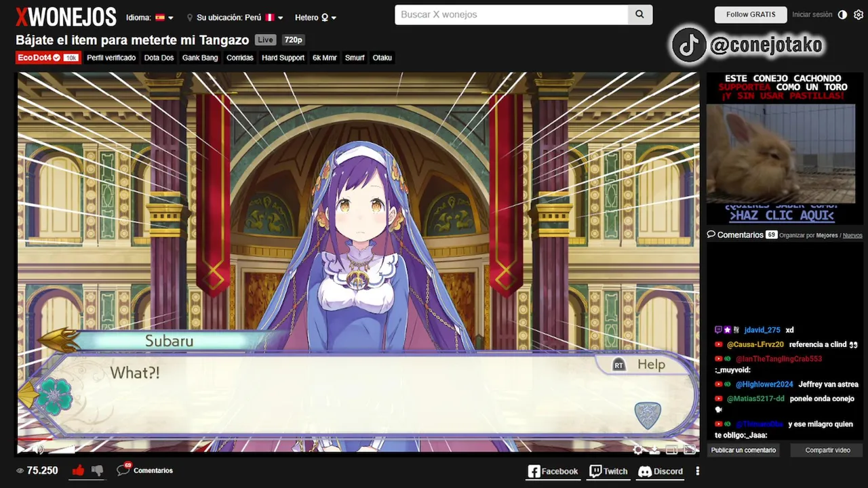Click the download icon on the video player

[x=655, y=449]
